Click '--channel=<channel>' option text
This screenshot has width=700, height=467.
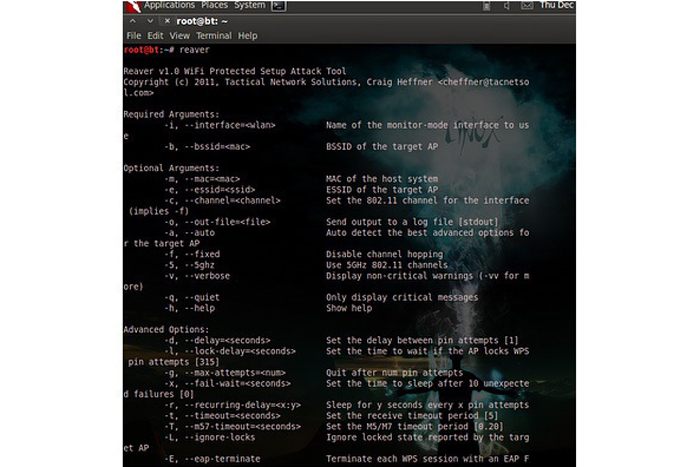pos(233,200)
